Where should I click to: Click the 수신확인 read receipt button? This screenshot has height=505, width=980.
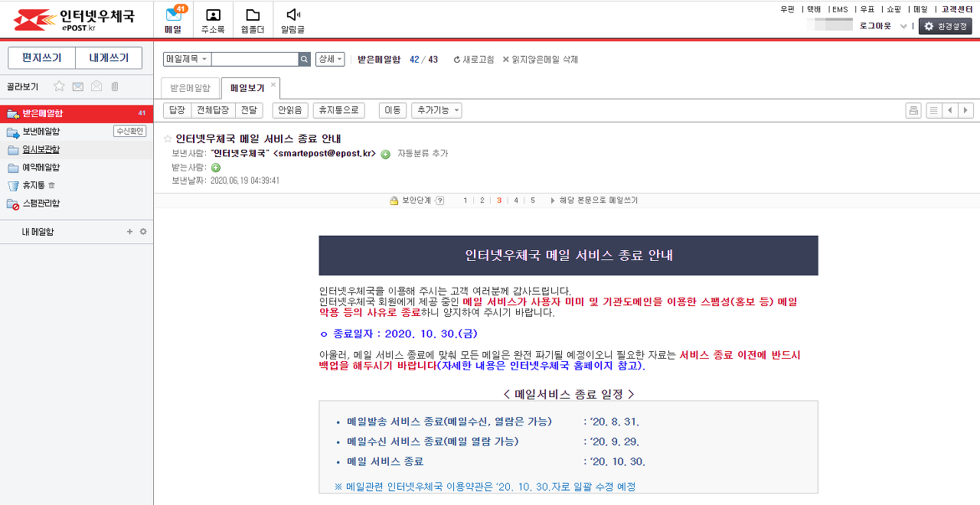pyautogui.click(x=129, y=131)
